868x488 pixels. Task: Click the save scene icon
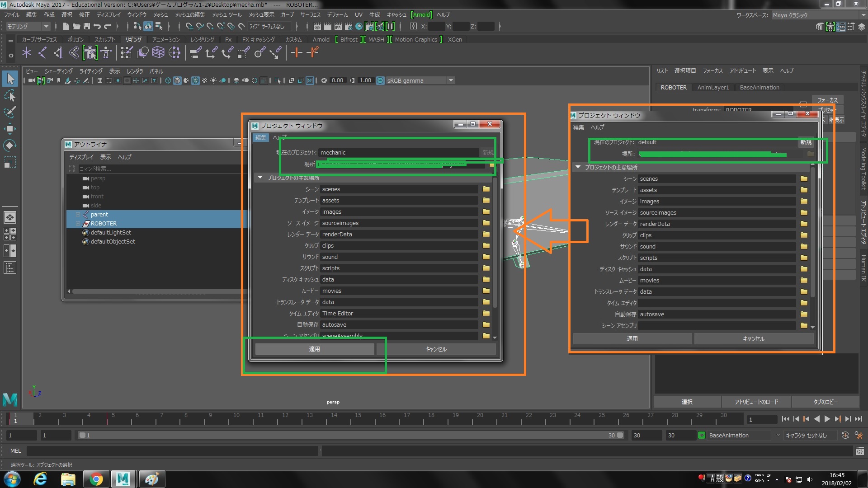click(x=87, y=26)
